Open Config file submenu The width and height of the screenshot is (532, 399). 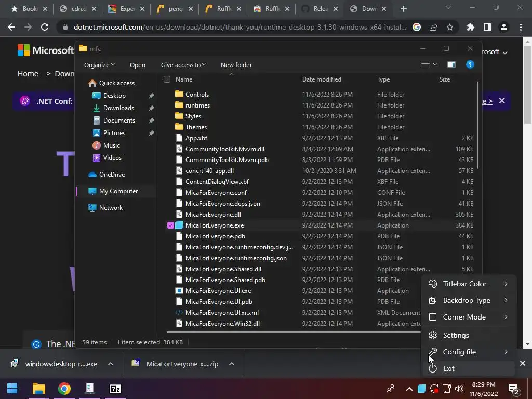pyautogui.click(x=469, y=352)
